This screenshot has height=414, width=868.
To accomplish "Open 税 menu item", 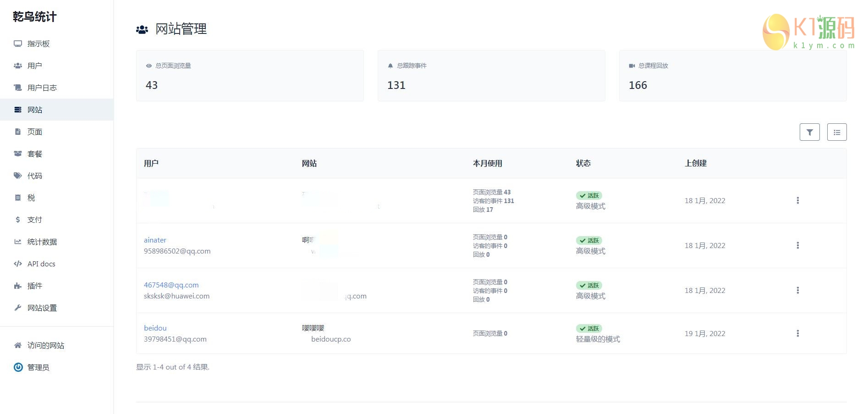I will [x=31, y=198].
